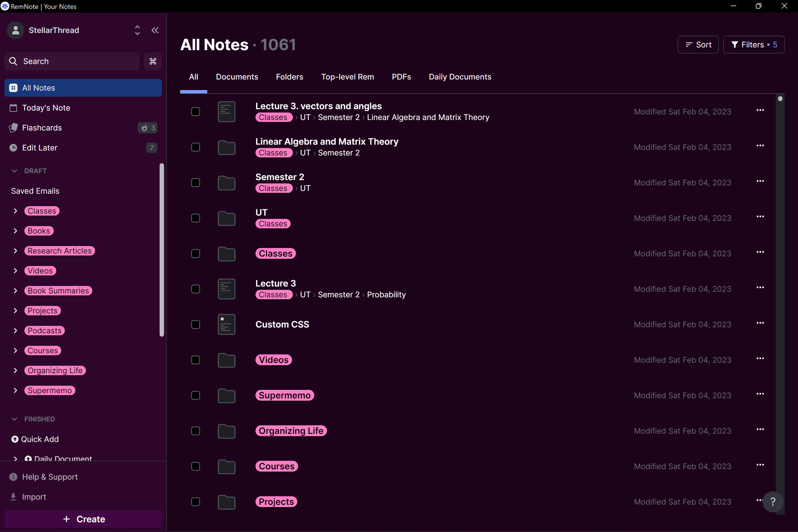Image resolution: width=798 pixels, height=532 pixels.
Task: Select the Semester 2 row checkbox
Action: tap(196, 183)
